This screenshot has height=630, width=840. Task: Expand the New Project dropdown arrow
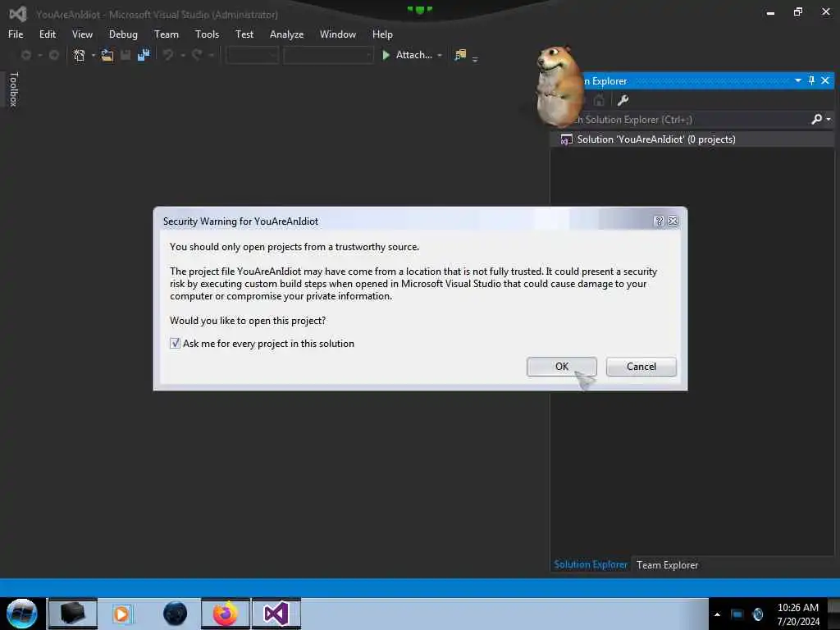(x=94, y=55)
